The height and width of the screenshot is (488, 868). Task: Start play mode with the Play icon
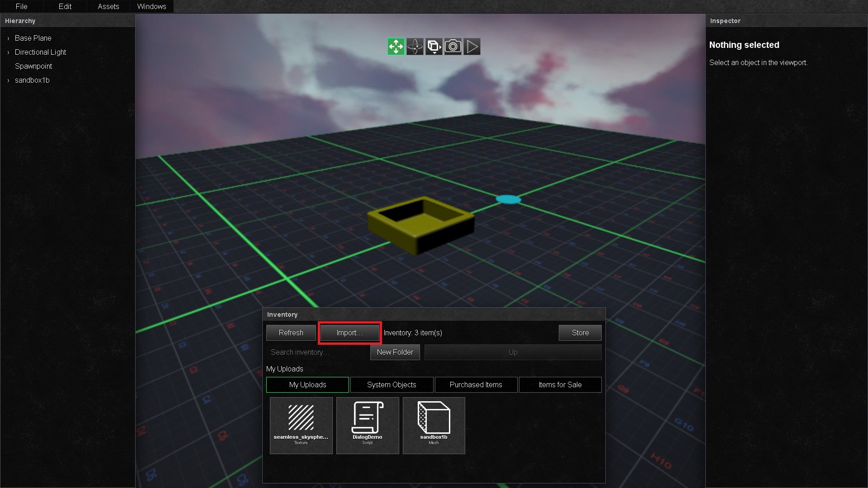coord(472,47)
